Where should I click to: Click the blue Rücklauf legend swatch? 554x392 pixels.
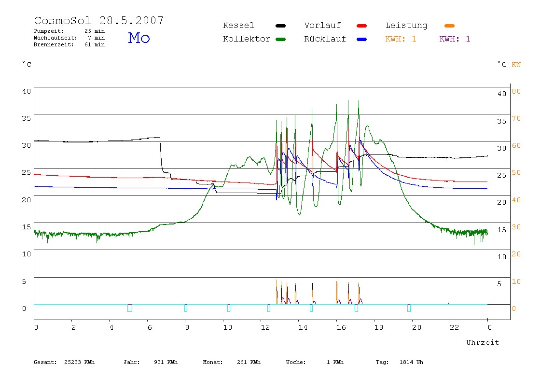[x=362, y=39]
